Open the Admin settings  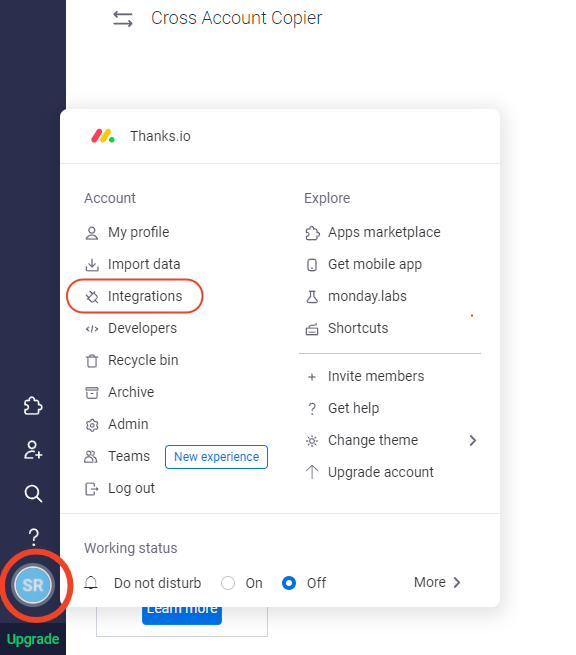click(x=128, y=424)
